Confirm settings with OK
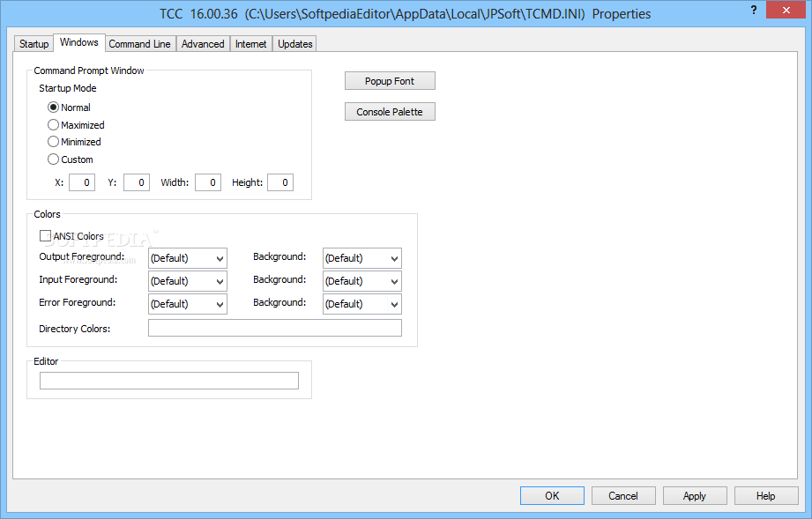Image resolution: width=812 pixels, height=519 pixels. [552, 496]
